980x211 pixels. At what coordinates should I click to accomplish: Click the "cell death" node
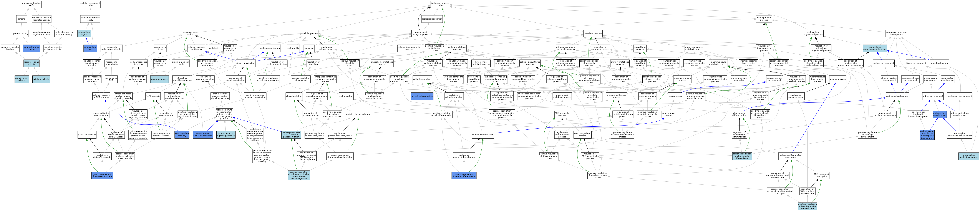point(214,48)
